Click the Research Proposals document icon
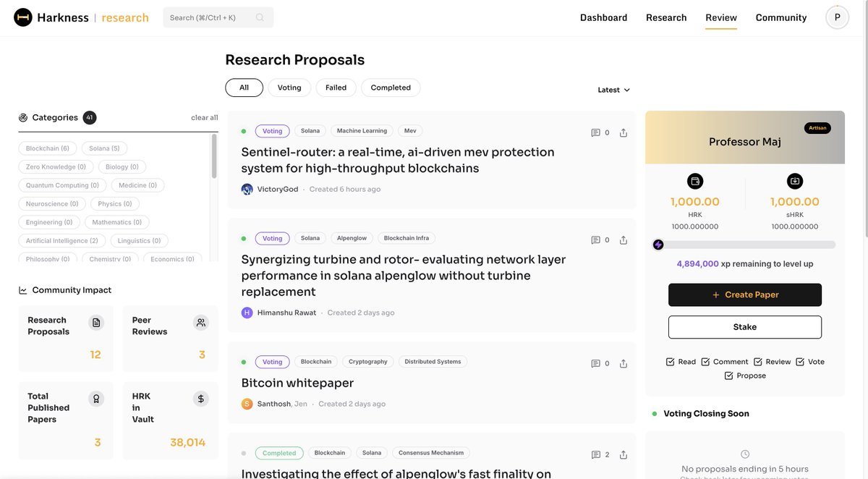The image size is (868, 479). [96, 323]
